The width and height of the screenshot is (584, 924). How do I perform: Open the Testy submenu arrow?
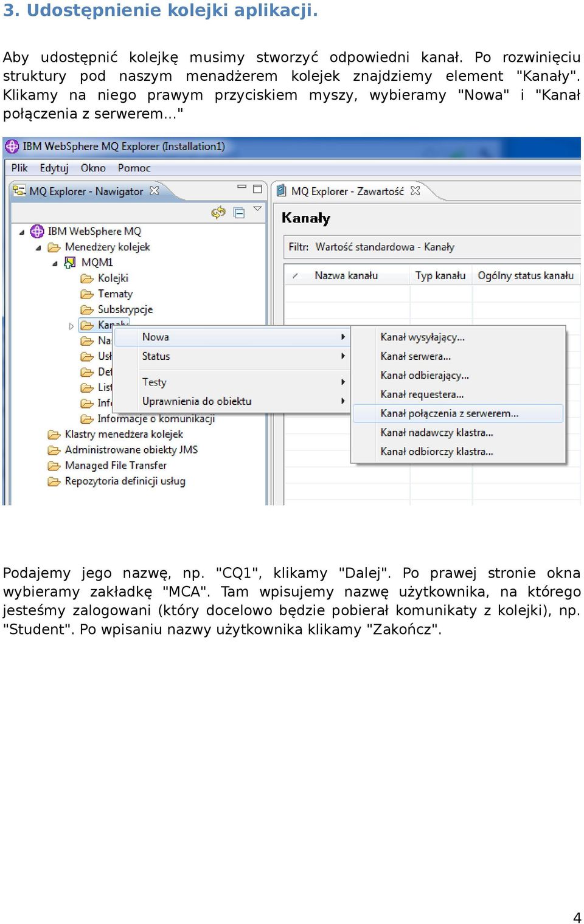click(343, 382)
